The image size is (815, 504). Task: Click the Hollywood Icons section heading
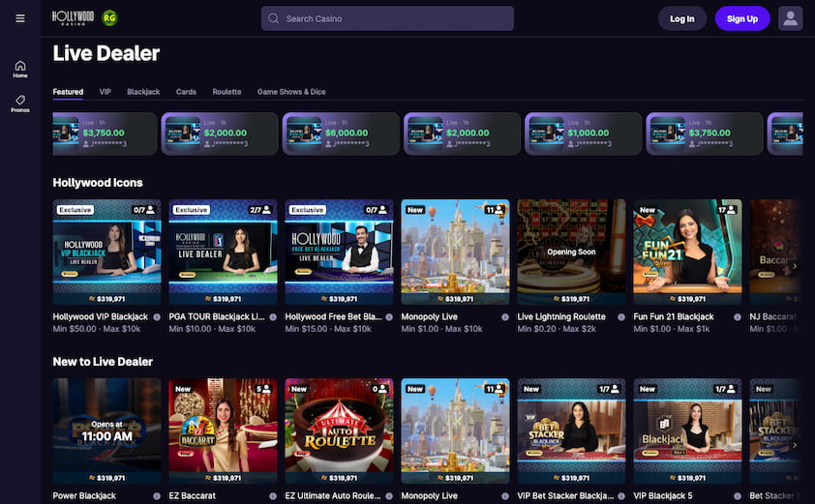coord(98,183)
